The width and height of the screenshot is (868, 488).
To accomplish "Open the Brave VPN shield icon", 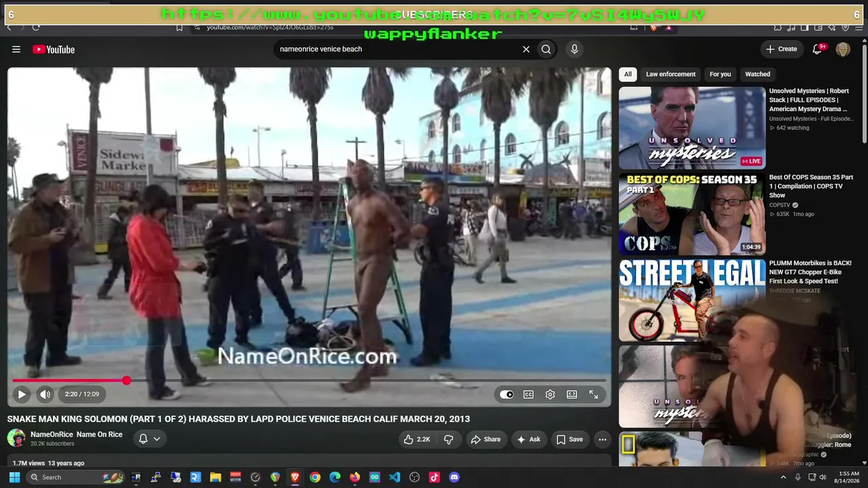I will (846, 27).
